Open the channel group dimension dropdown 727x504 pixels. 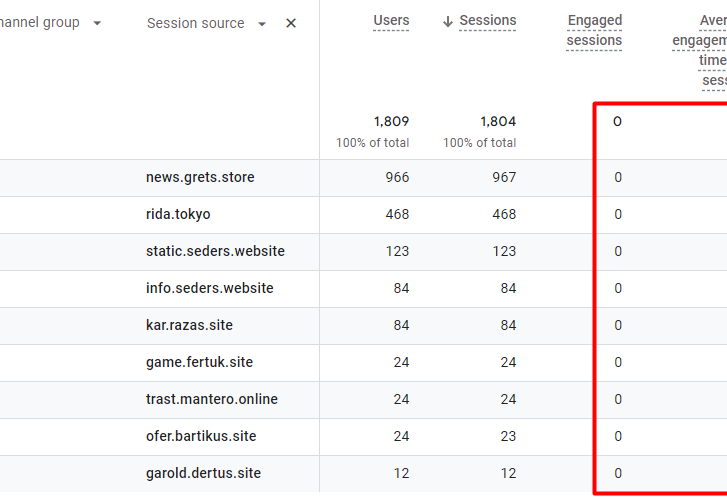[x=97, y=23]
